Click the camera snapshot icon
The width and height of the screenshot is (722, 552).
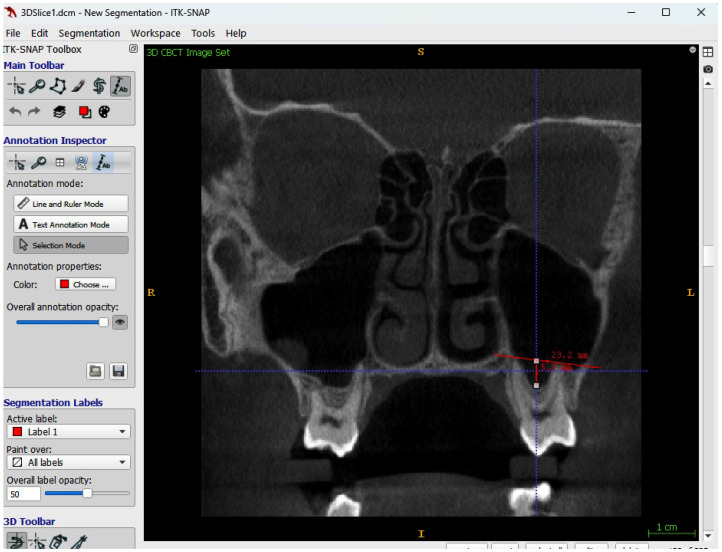(708, 69)
